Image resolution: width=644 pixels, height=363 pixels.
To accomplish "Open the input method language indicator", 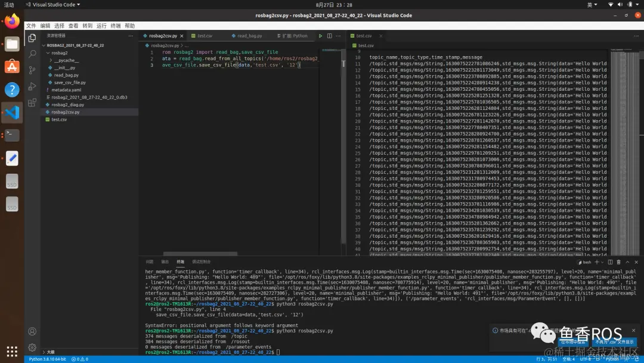I will [592, 5].
